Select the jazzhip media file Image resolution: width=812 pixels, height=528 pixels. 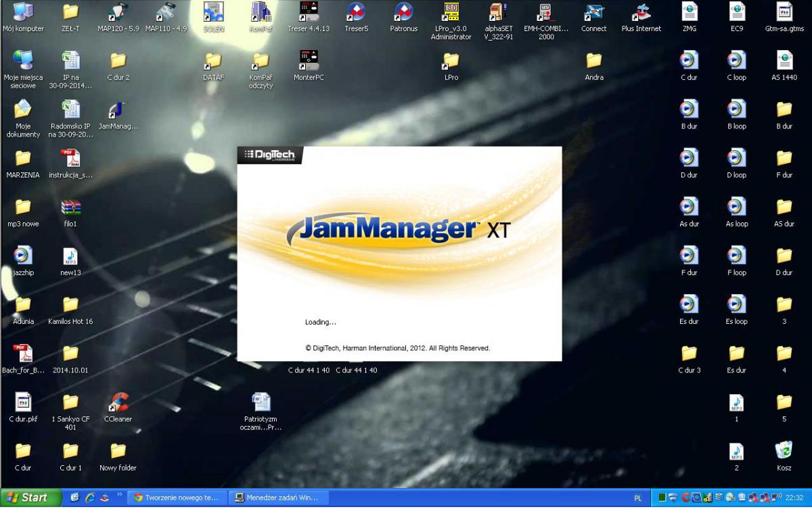pyautogui.click(x=24, y=262)
